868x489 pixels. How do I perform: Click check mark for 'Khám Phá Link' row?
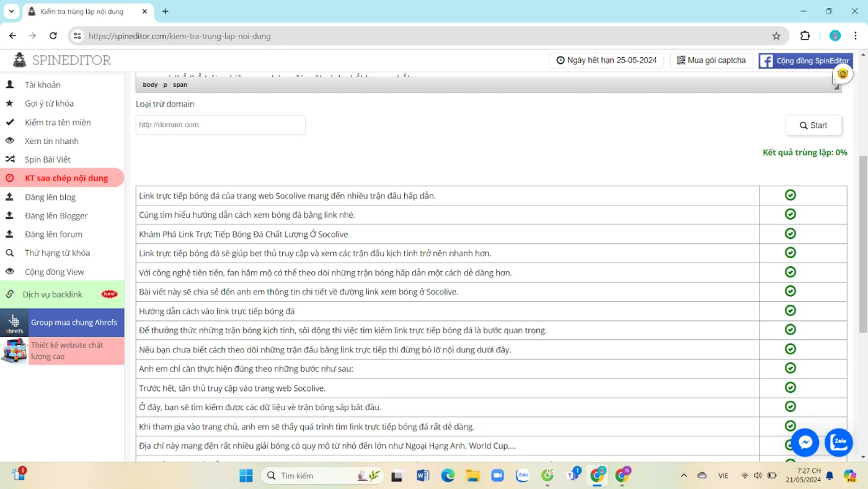click(790, 234)
